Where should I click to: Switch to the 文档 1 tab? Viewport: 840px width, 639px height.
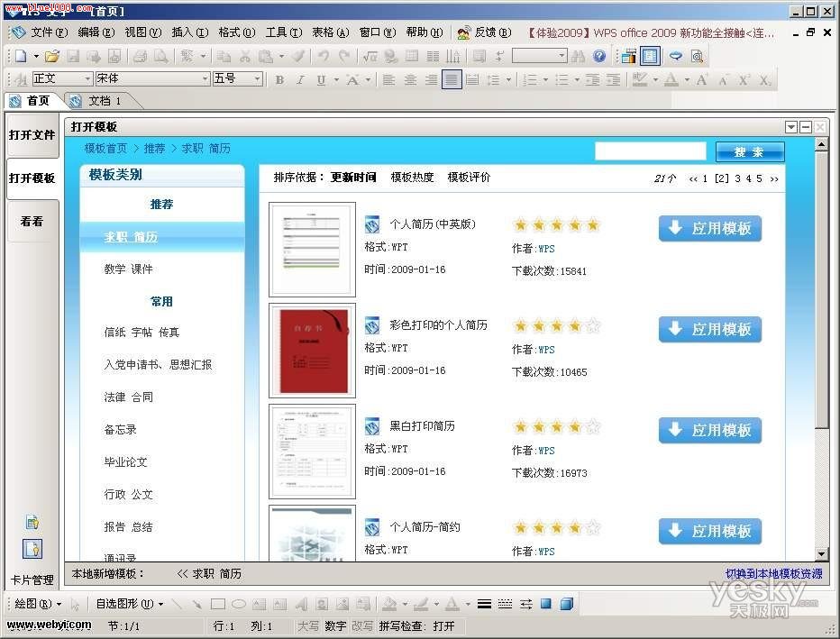103,101
